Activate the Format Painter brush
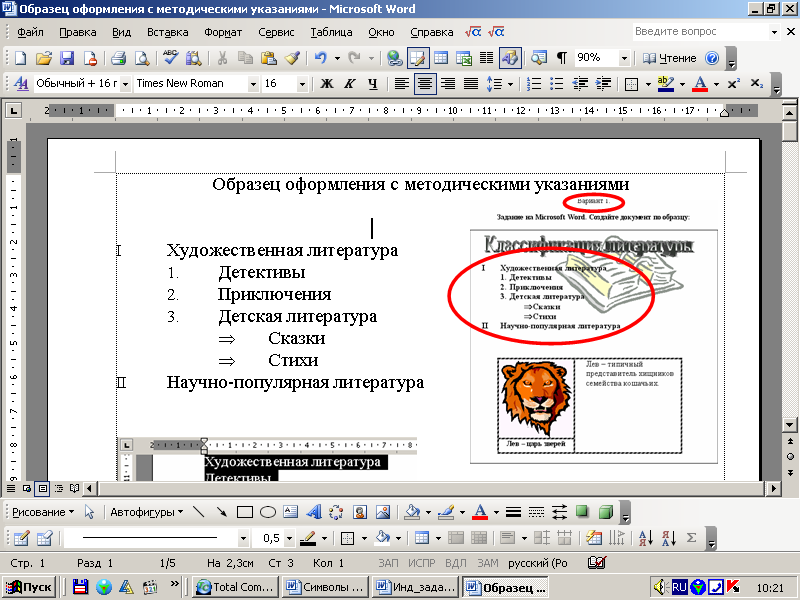Image resolution: width=800 pixels, height=600 pixels. 292,58
